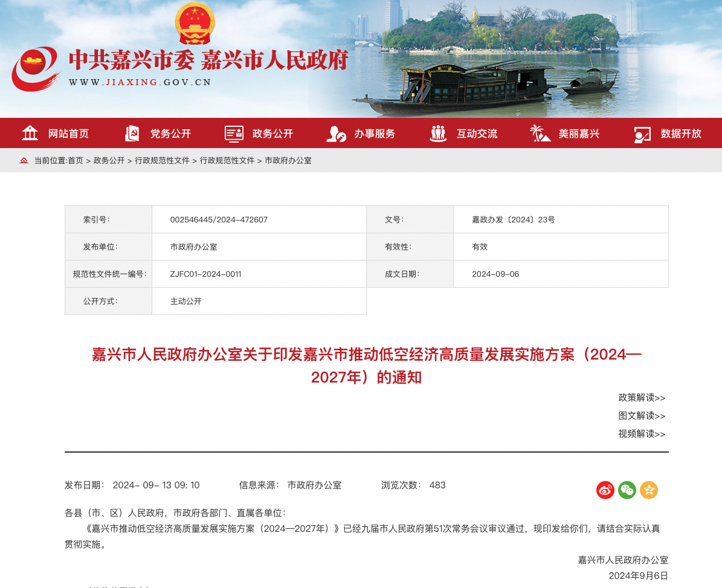
Task: Click the yellow QZone star icon
Action: (x=648, y=490)
